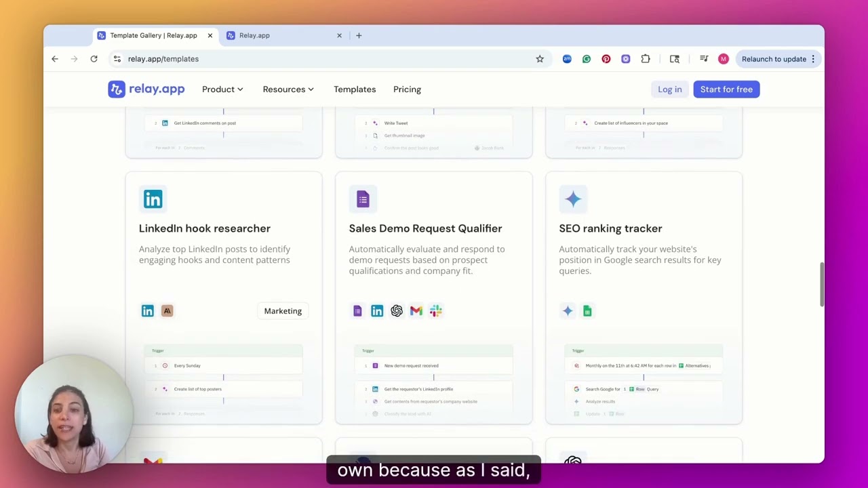The height and width of the screenshot is (488, 868).
Task: Open a new browser tab
Action: (359, 35)
